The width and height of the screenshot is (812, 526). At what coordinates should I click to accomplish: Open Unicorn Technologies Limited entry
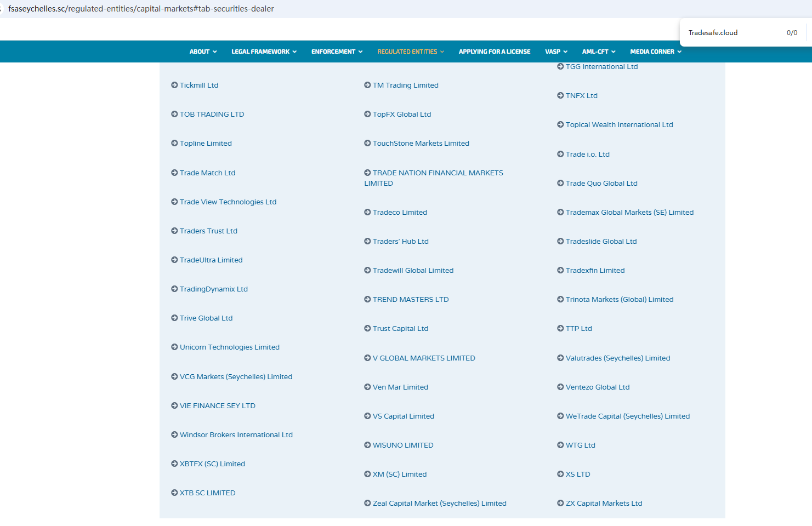click(230, 347)
